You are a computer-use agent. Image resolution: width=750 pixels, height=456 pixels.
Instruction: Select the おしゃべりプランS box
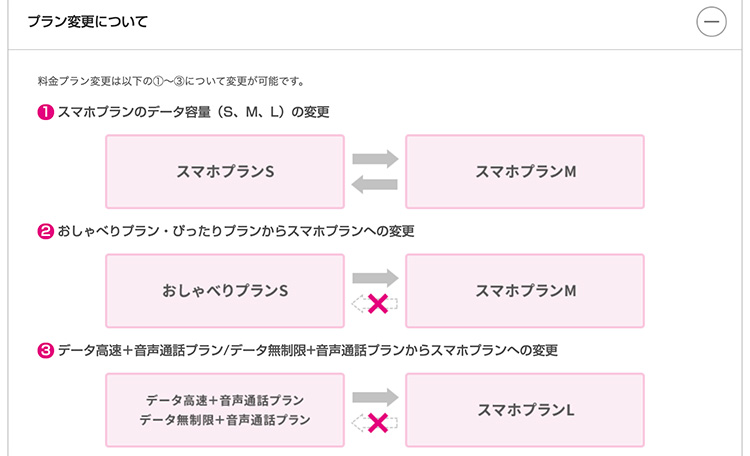[x=225, y=290]
